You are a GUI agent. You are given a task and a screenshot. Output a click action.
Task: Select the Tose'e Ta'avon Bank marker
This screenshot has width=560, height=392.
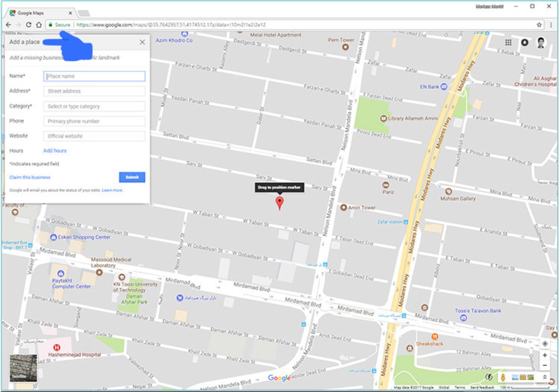click(x=463, y=318)
